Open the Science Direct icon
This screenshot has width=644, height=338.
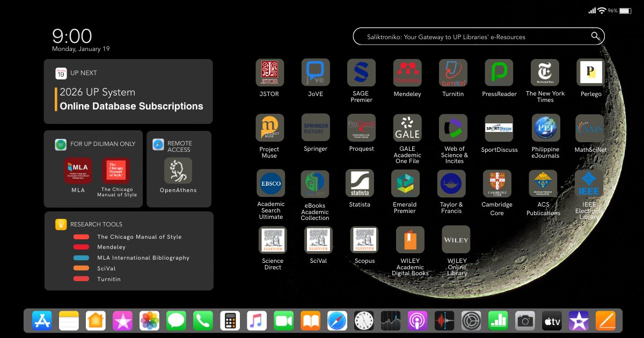[x=273, y=240]
